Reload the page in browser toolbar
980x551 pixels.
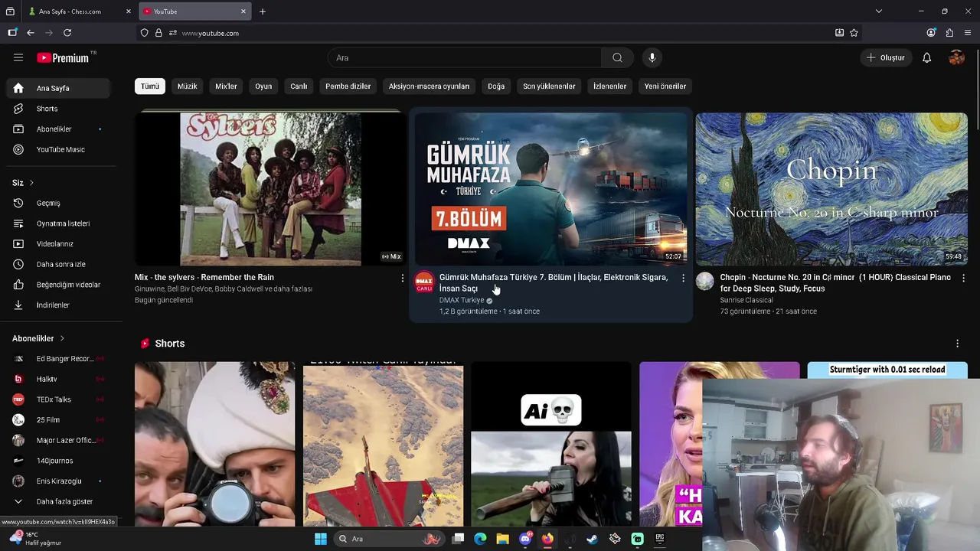coord(67,33)
